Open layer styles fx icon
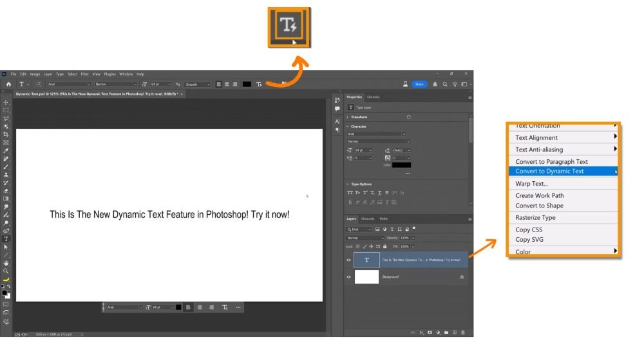 (421, 333)
